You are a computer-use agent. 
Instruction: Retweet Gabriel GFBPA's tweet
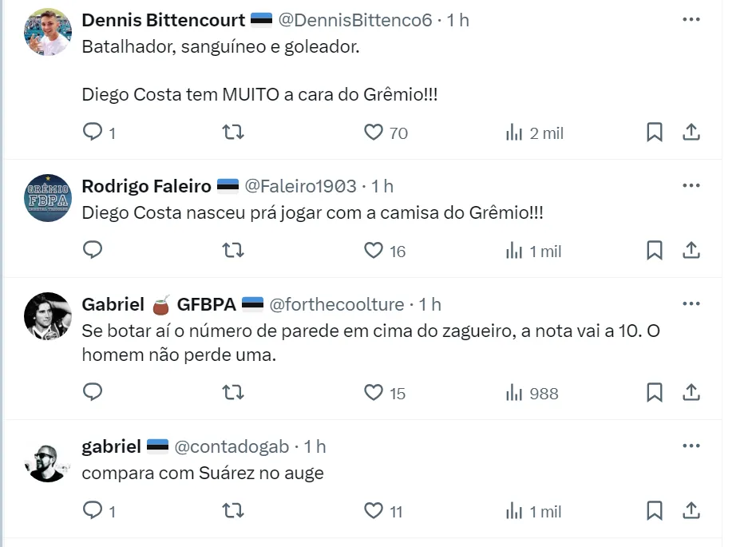point(233,393)
